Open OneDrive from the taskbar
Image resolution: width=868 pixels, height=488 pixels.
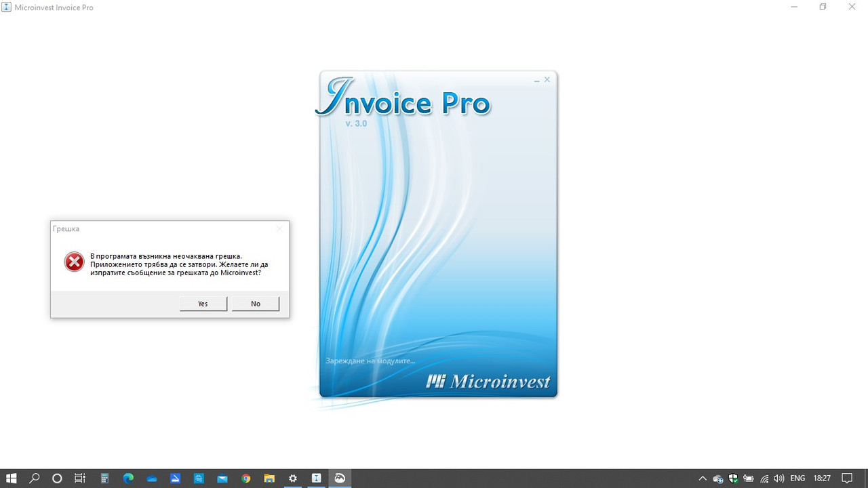click(x=152, y=478)
